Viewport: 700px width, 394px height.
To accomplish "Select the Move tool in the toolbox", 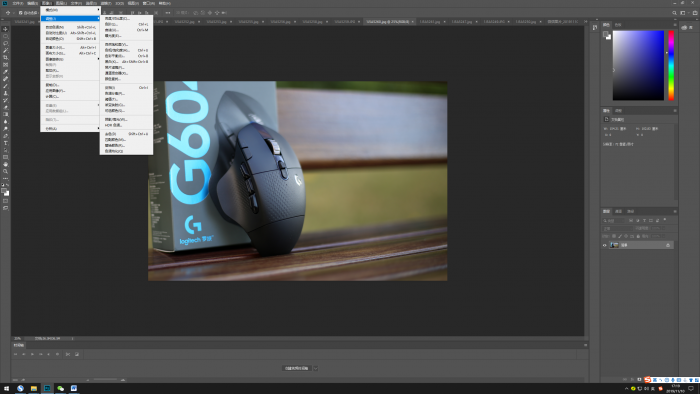I will (x=5, y=29).
